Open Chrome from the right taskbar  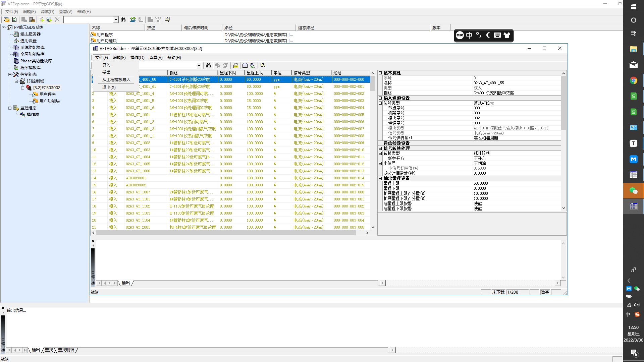coord(633,80)
